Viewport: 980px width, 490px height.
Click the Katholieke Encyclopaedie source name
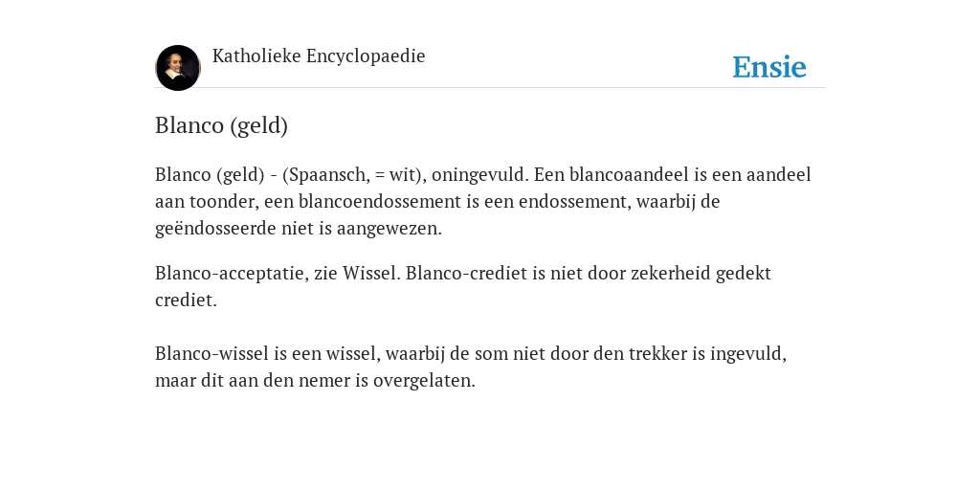(x=319, y=56)
